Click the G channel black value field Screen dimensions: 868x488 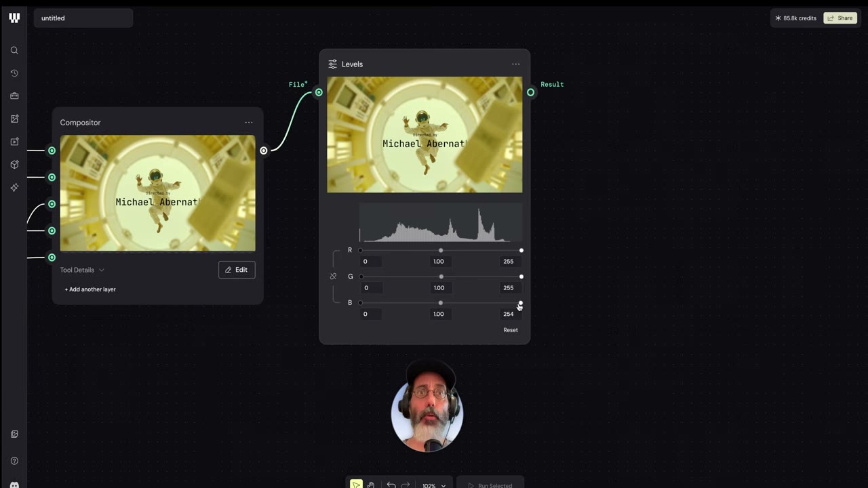370,288
